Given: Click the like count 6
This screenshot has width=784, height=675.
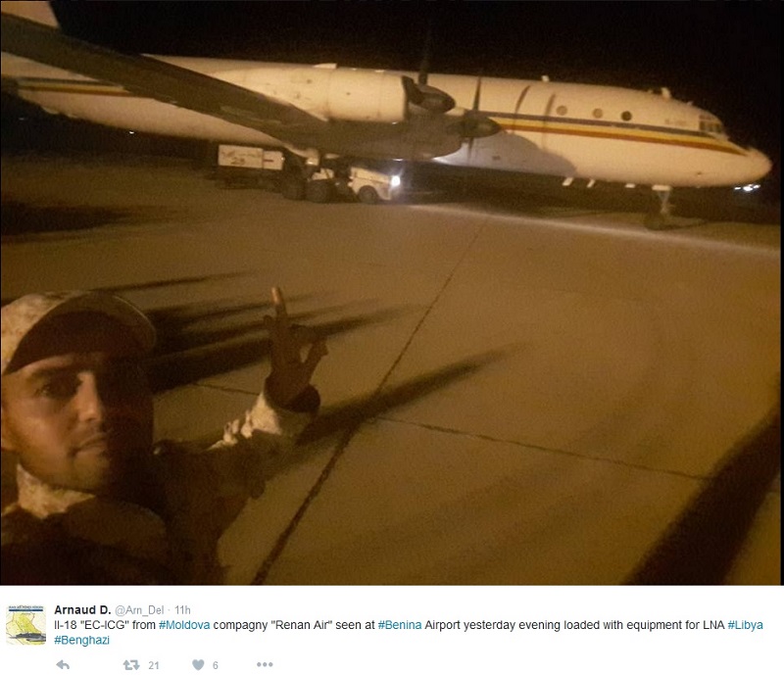Looking at the screenshot, I should click(215, 665).
